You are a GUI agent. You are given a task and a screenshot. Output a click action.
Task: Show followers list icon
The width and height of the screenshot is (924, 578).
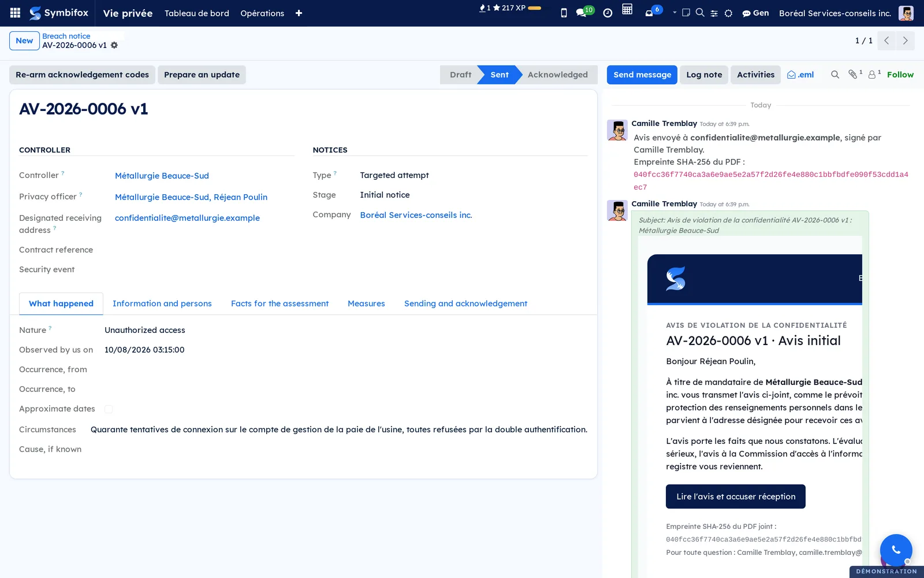pyautogui.click(x=874, y=74)
